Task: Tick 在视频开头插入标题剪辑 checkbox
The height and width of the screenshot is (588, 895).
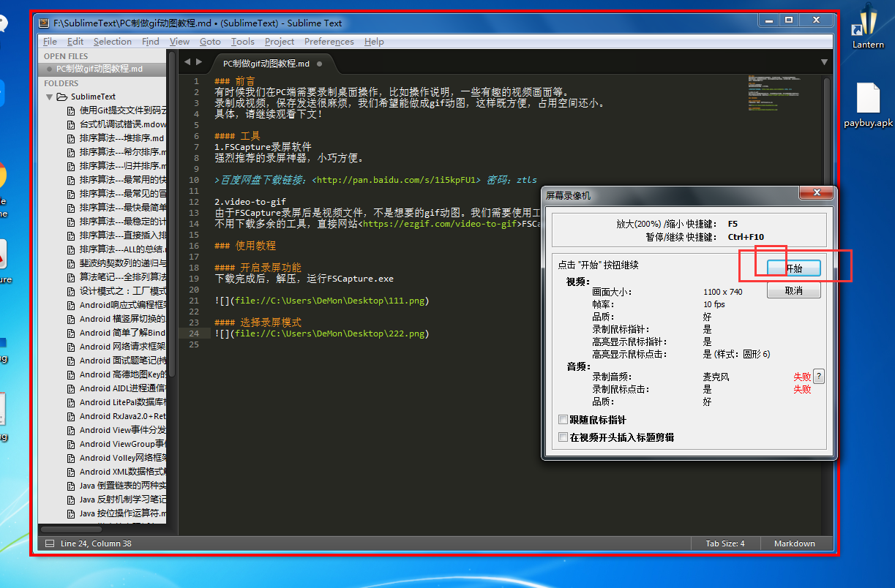Action: pos(563,437)
